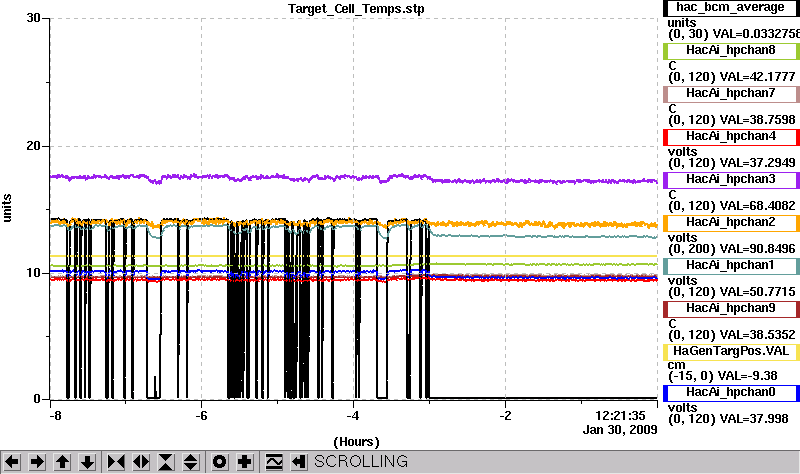Click the value VAL=37.2949 for hpchan4
The height and width of the screenshot is (474, 800).
[757, 163]
